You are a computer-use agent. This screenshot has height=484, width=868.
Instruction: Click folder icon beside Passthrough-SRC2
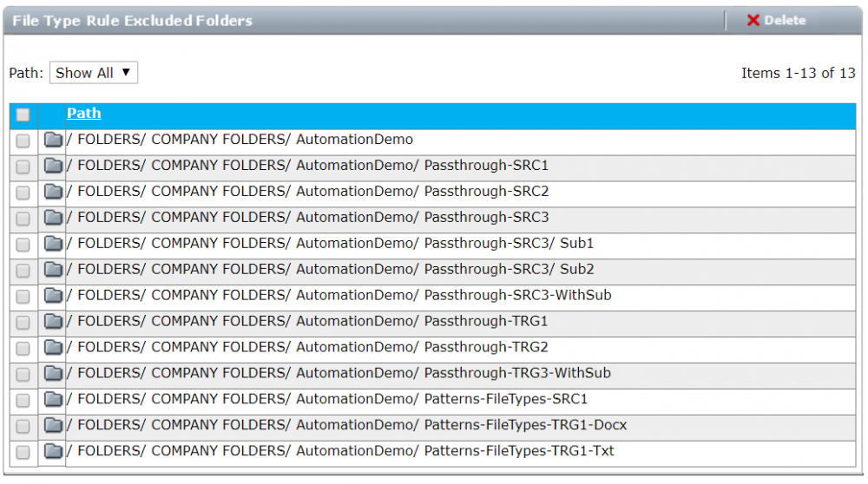point(54,192)
